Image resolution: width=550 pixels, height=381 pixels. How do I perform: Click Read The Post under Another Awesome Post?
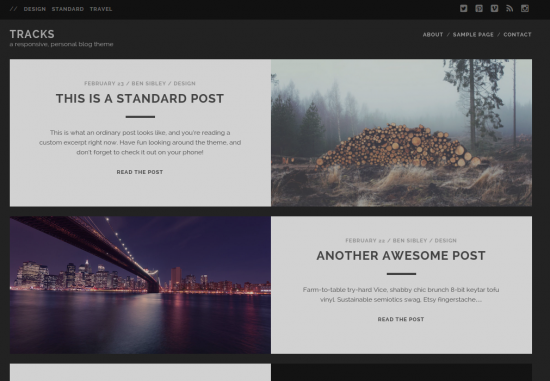click(401, 319)
